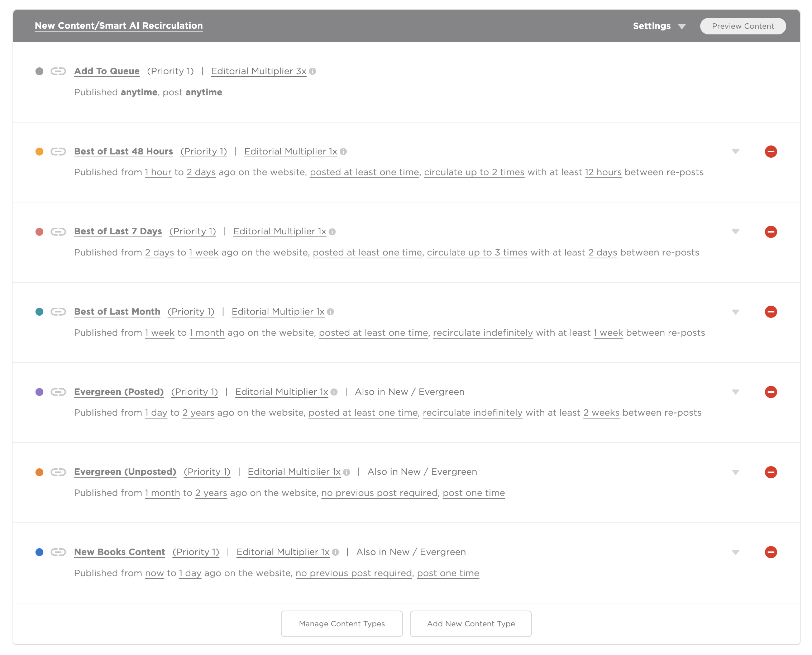812x655 pixels.
Task: Click orange color dot for Best of Last 48 Hours
Action: coord(39,152)
